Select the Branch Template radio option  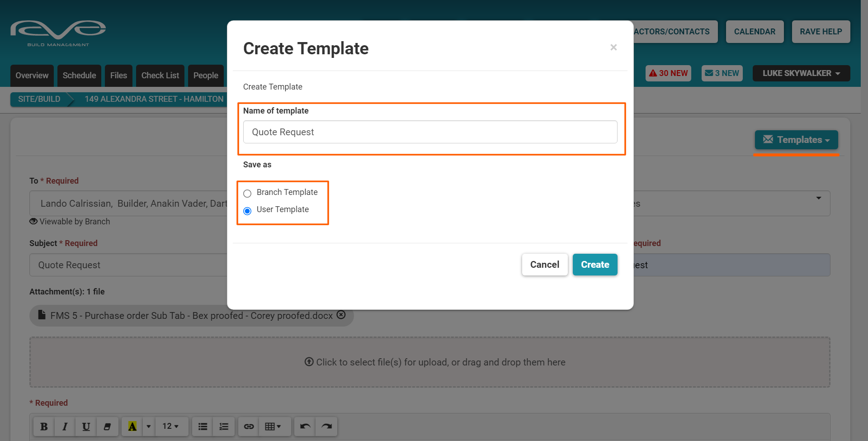coord(247,194)
